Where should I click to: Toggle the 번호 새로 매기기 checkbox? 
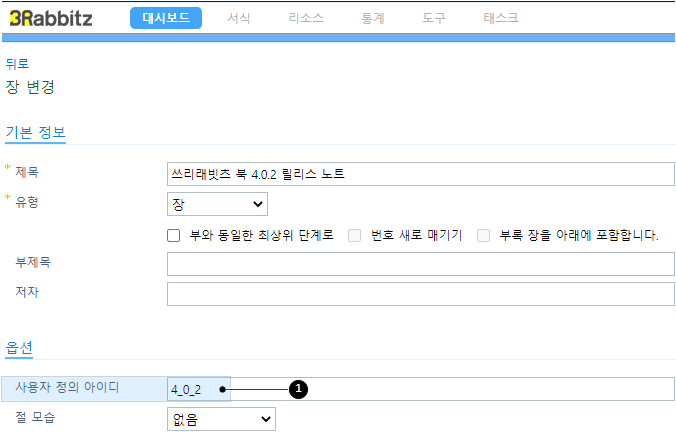354,235
